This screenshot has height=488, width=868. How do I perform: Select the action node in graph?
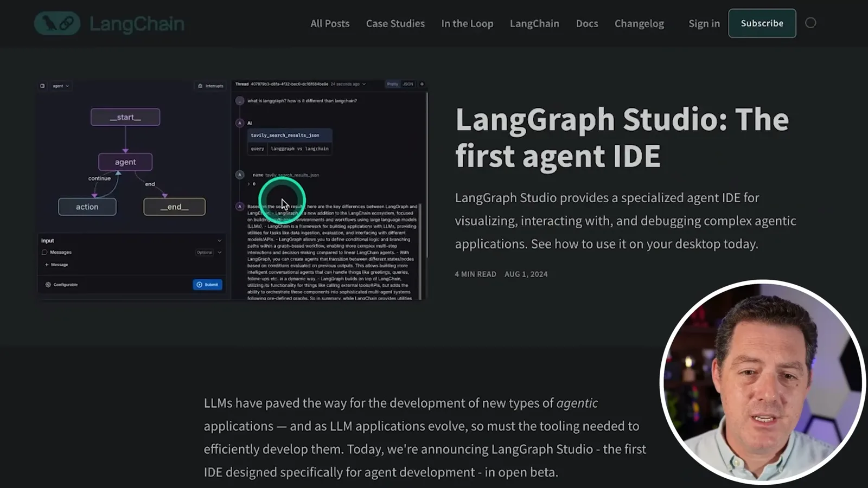(x=87, y=207)
